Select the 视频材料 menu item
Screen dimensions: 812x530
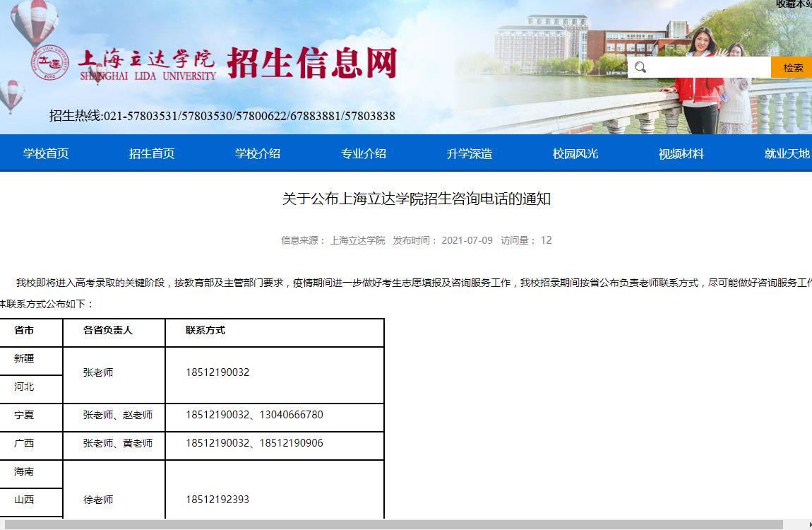coord(681,153)
